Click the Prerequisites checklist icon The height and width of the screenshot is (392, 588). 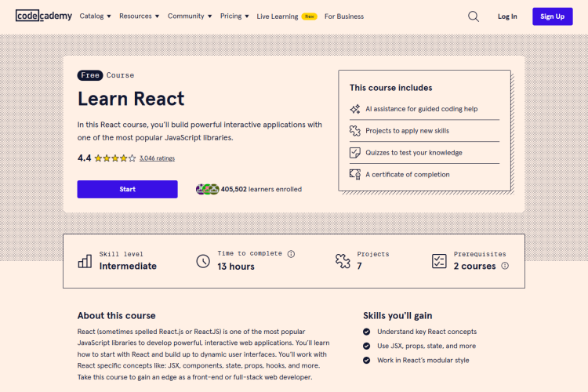pyautogui.click(x=439, y=261)
